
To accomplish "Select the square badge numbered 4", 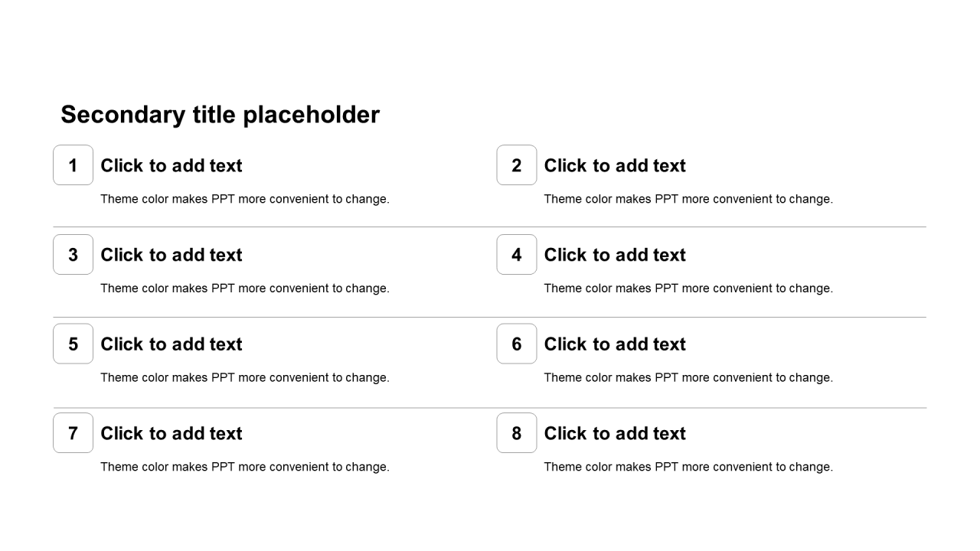I will (x=517, y=255).
